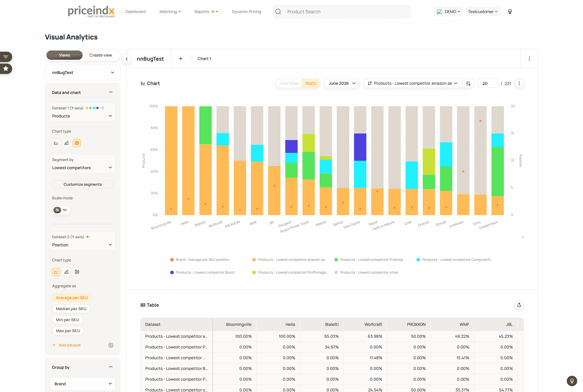Open the nnBugTest view dropdown
This screenshot has height=392, width=583.
(x=83, y=73)
